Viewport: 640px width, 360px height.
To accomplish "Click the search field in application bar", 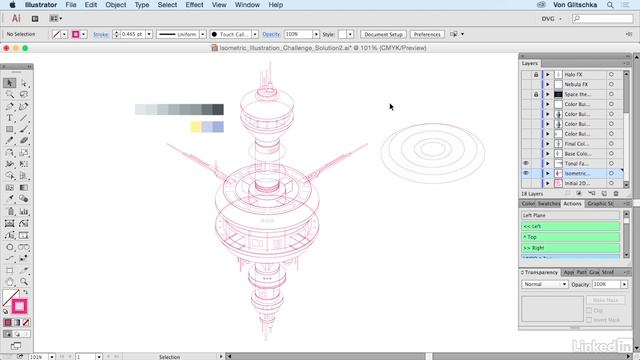I will pos(602,19).
